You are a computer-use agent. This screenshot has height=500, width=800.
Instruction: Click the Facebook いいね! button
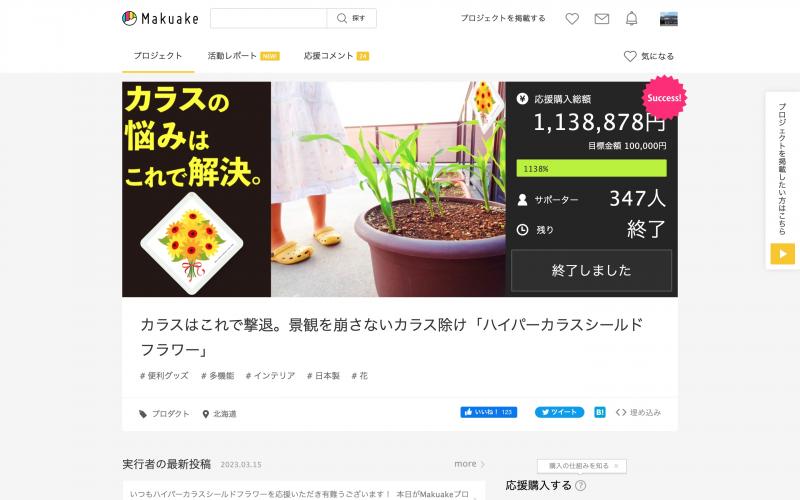(x=488, y=412)
